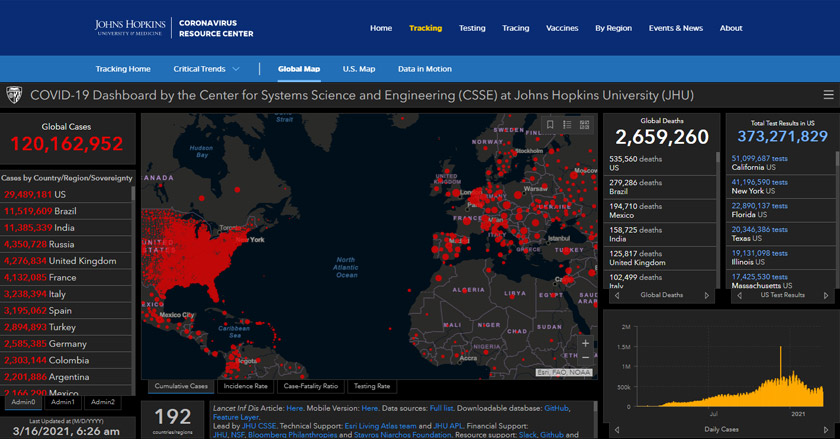840x439 pixels.
Task: Expand the Critical Trends dropdown
Action: pyautogui.click(x=206, y=69)
